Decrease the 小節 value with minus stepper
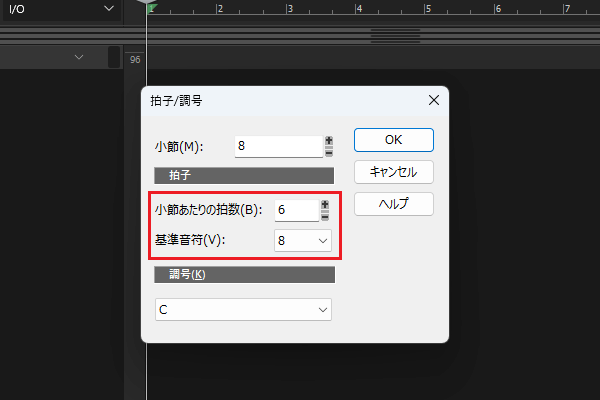This screenshot has height=400, width=600. (328, 152)
